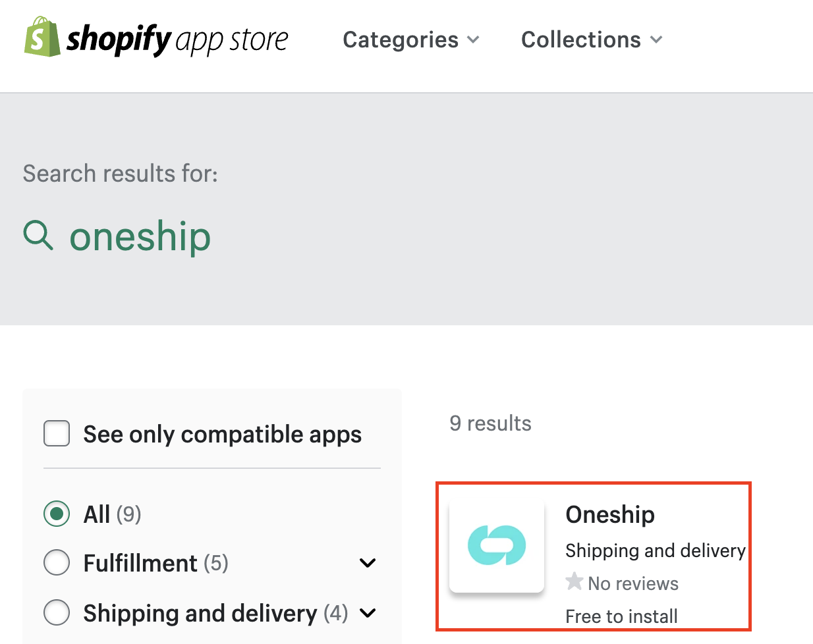Open the Oneship app icon thumbnail
This screenshot has height=644, width=813.
(497, 545)
